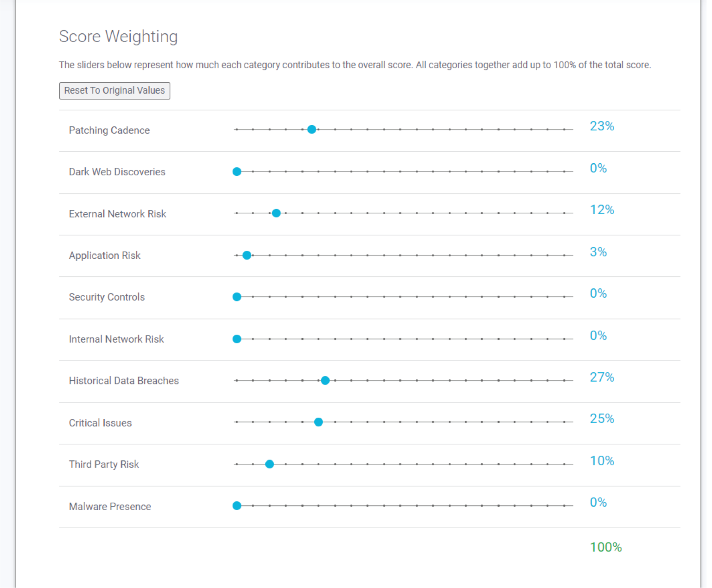Image resolution: width=712 pixels, height=588 pixels.
Task: Select the External Network Risk slider handle
Action: [x=276, y=213]
